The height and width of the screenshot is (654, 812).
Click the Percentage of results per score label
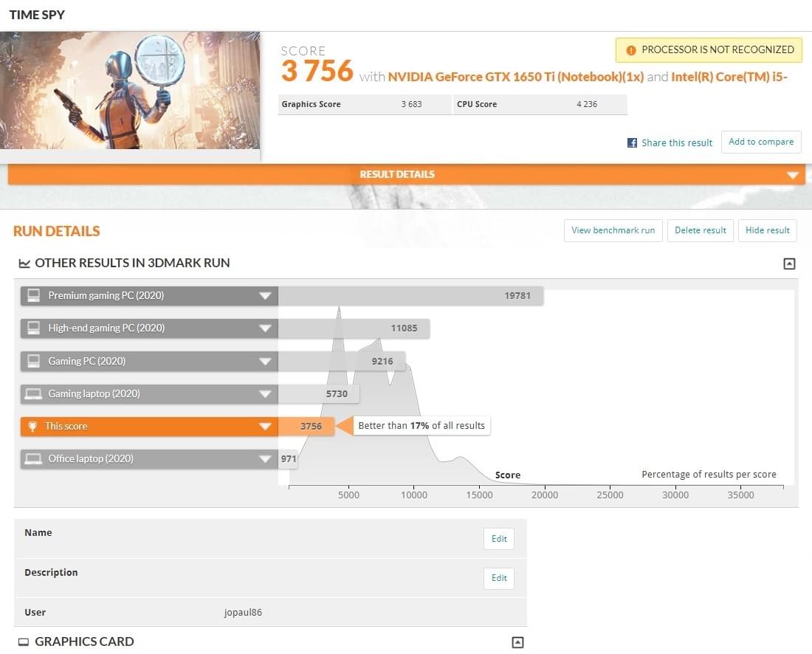[x=709, y=475]
